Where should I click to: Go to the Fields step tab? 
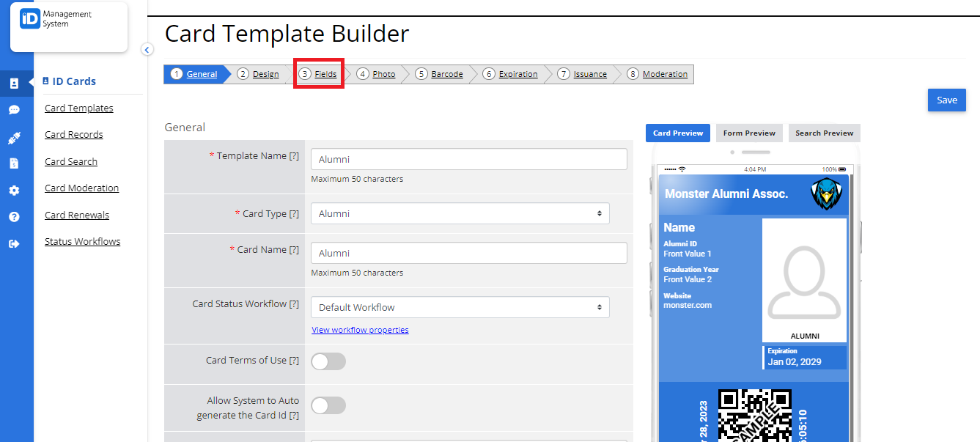coord(319,74)
